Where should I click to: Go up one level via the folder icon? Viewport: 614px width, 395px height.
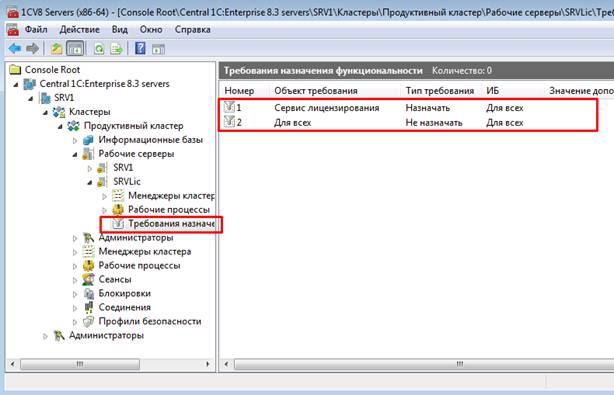(57, 49)
